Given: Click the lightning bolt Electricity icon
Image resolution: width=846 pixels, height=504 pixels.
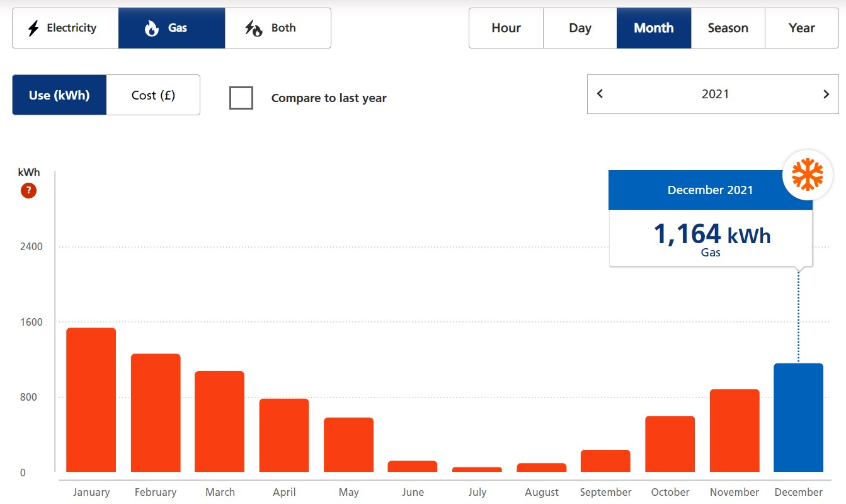Looking at the screenshot, I should [x=33, y=28].
